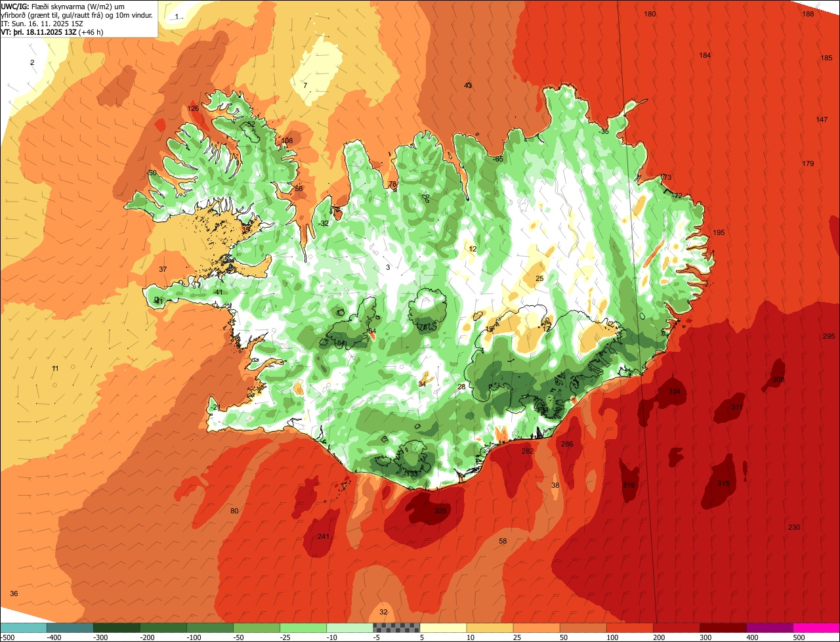Screen dimensions: 840x642
Task: Select the bright light green -25 swatch
Action: pos(303,628)
